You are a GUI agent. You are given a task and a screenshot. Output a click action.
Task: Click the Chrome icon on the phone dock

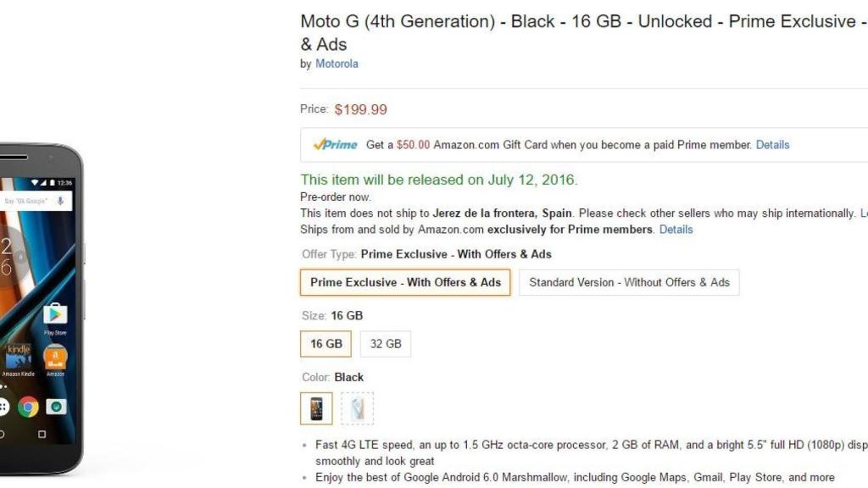pos(28,407)
